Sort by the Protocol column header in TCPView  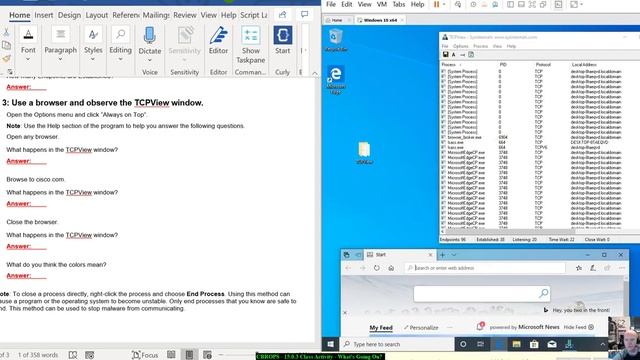point(543,64)
